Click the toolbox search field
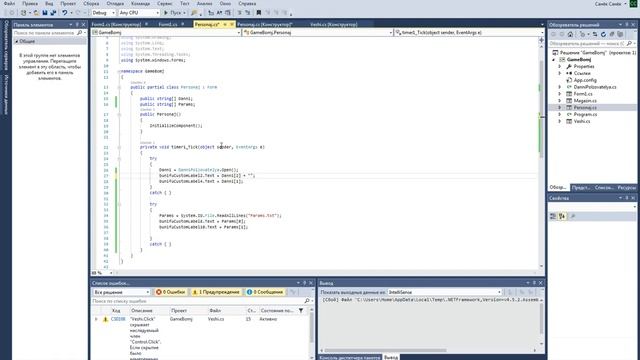 [49, 33]
